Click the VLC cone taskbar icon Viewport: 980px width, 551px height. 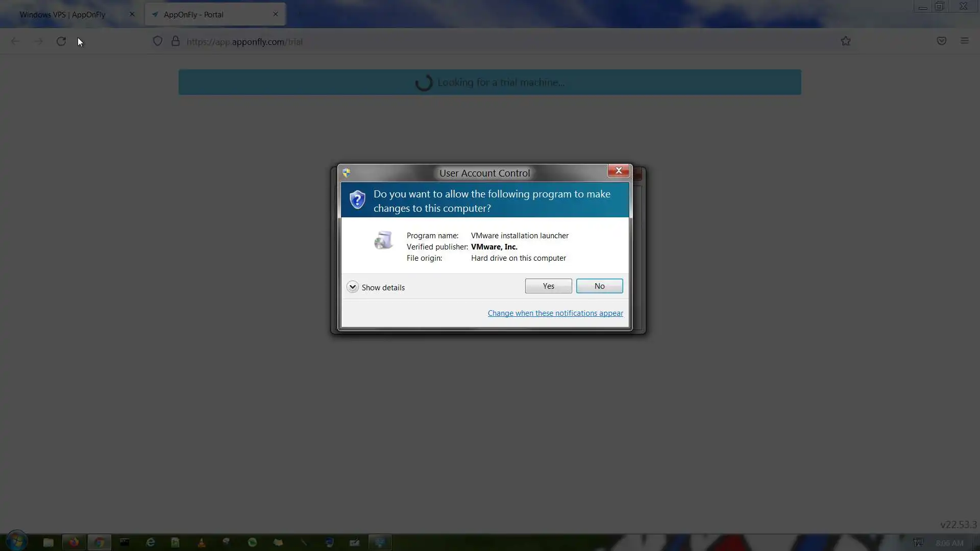pyautogui.click(x=201, y=542)
